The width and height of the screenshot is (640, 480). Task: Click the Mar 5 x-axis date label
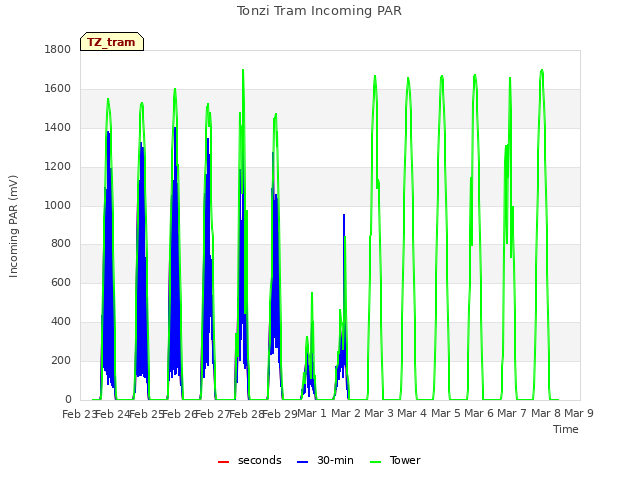point(445,413)
